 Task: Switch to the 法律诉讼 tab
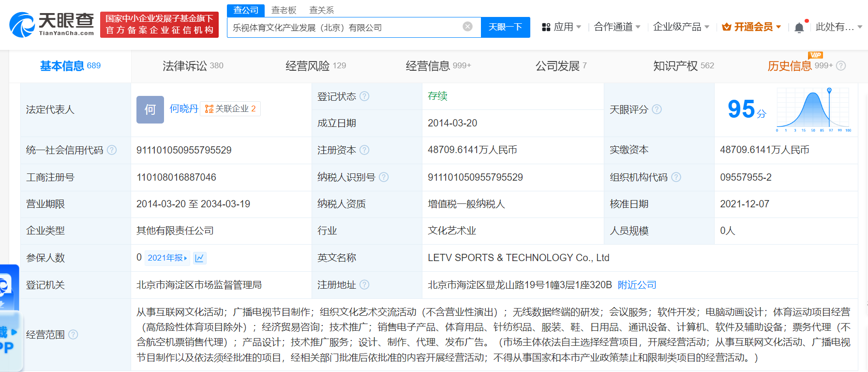(193, 66)
